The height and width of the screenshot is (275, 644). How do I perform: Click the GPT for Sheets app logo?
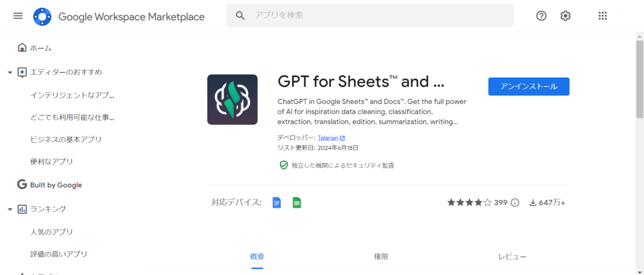click(x=232, y=99)
